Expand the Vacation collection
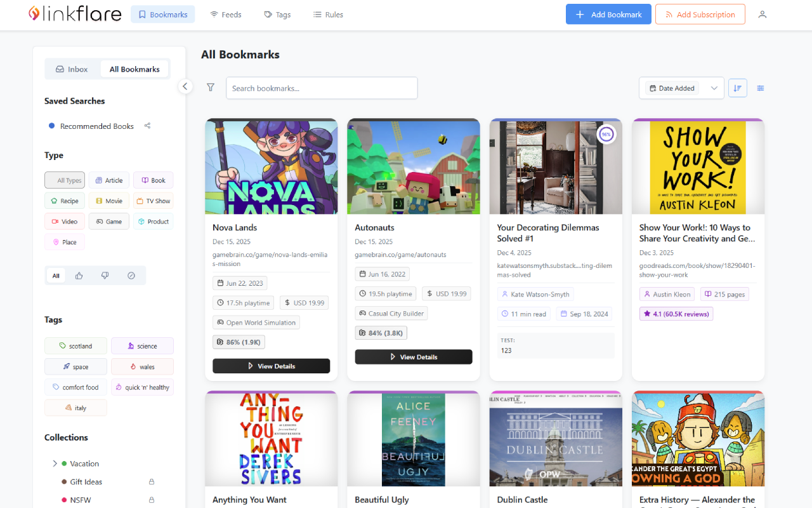Image resolution: width=812 pixels, height=508 pixels. pyautogui.click(x=55, y=464)
